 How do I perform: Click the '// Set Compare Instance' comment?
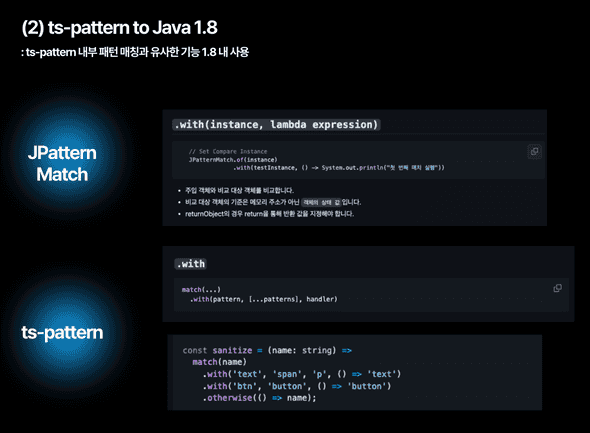pos(228,151)
